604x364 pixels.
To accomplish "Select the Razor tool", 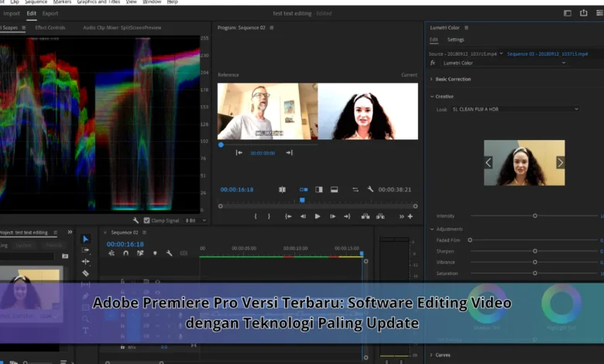I will (x=85, y=273).
